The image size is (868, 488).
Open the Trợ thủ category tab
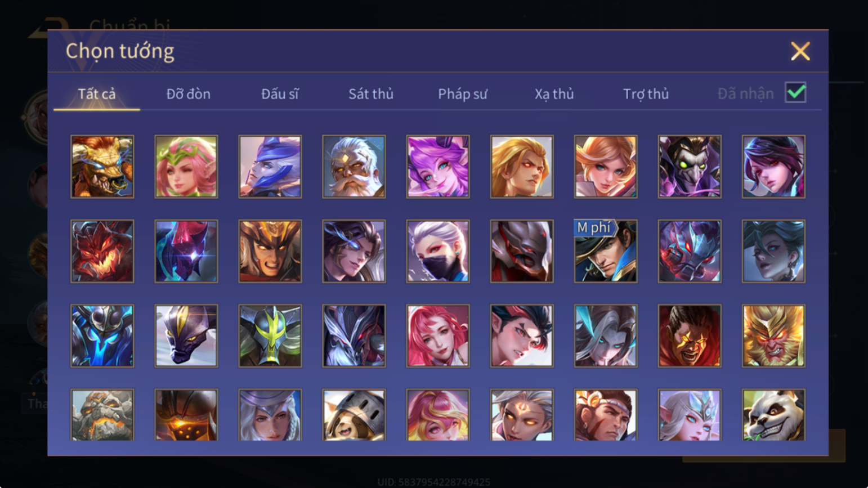pos(646,93)
